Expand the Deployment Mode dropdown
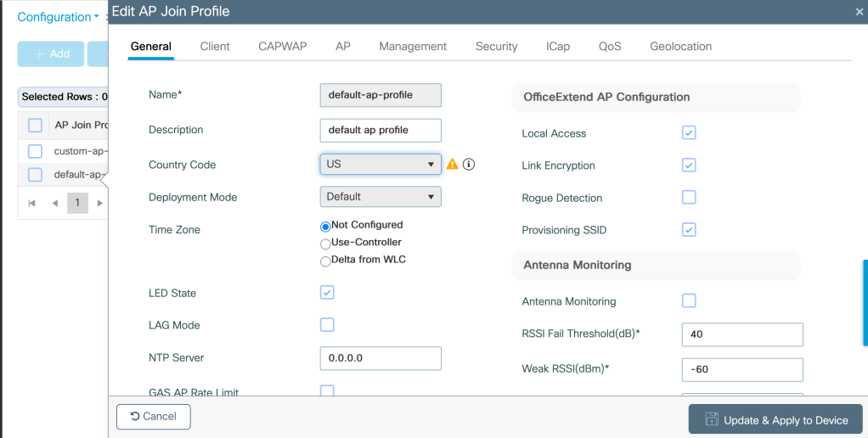Viewport: 868px width, 438px height. pyautogui.click(x=380, y=196)
